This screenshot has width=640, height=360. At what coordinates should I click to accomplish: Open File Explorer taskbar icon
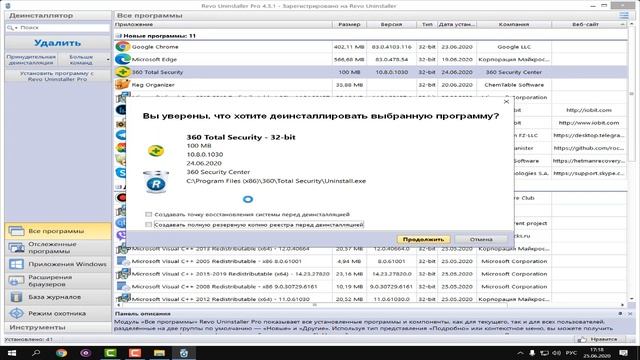point(159,353)
